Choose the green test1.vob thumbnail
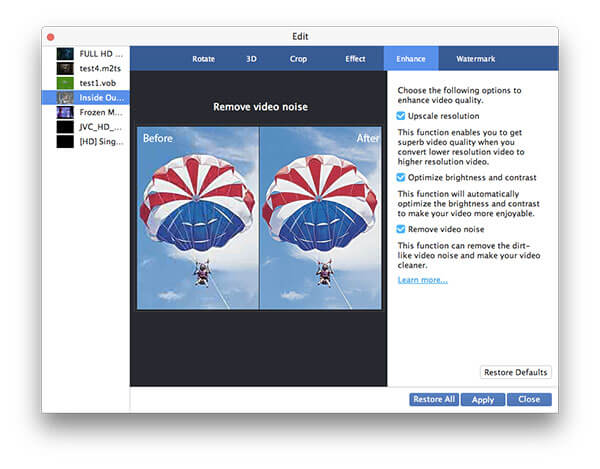Image resolution: width=600 pixels, height=469 pixels. tap(65, 83)
